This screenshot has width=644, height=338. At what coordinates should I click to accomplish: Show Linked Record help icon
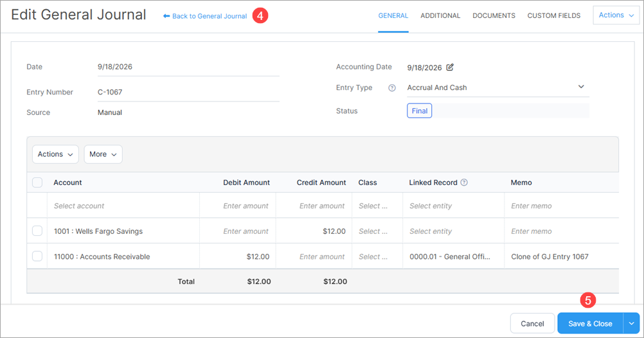point(464,182)
